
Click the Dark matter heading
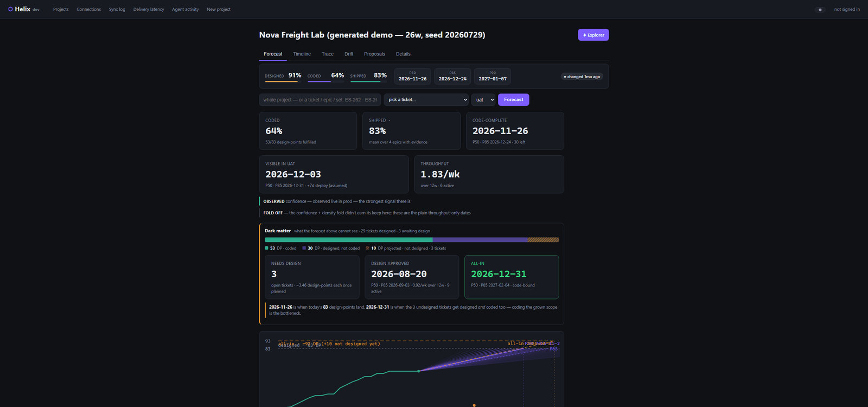point(278,231)
